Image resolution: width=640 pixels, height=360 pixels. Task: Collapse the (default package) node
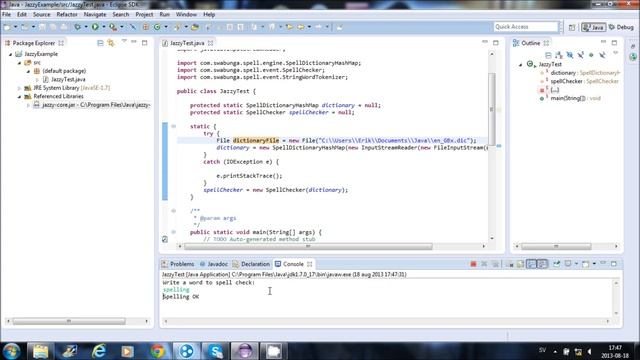(28, 71)
